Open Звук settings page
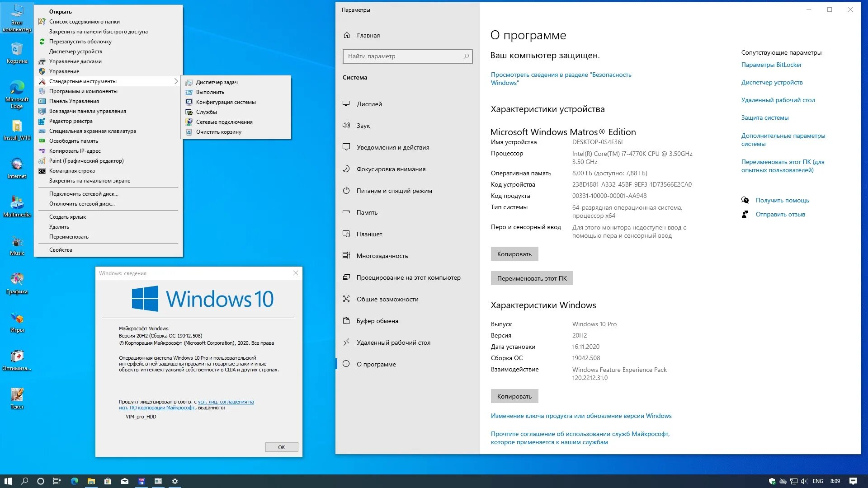The height and width of the screenshot is (488, 868). point(407,126)
